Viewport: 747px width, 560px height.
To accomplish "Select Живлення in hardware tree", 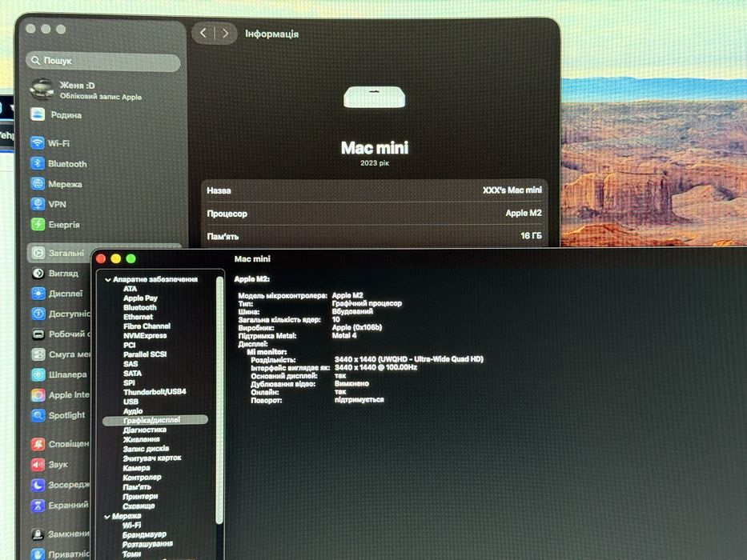I will pos(142,439).
